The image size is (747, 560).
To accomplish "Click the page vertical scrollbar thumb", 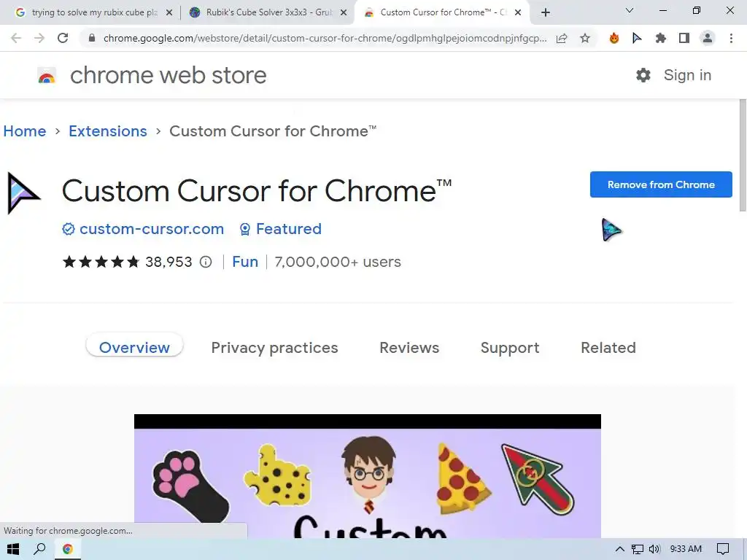I will [743, 155].
